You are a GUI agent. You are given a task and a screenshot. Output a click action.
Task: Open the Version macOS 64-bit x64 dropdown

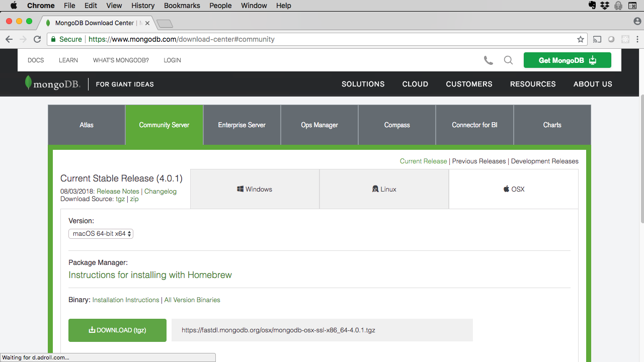(x=101, y=234)
